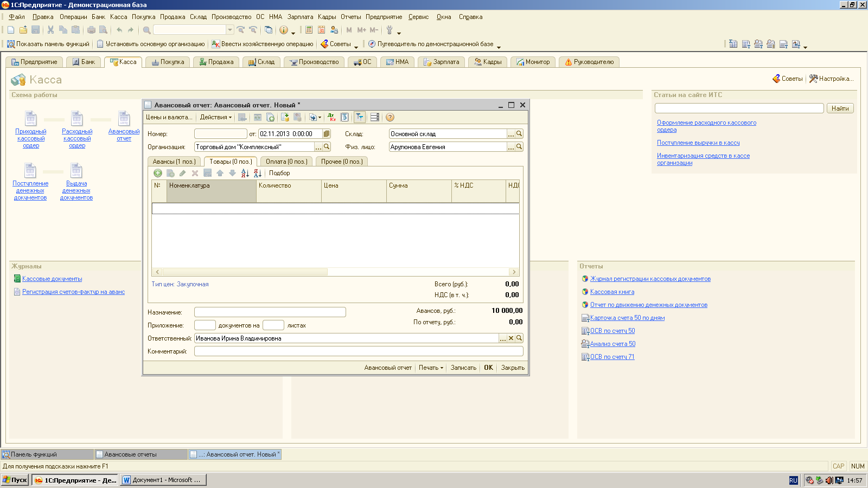Open the Касса menu
This screenshot has height=488, width=868.
tap(118, 17)
